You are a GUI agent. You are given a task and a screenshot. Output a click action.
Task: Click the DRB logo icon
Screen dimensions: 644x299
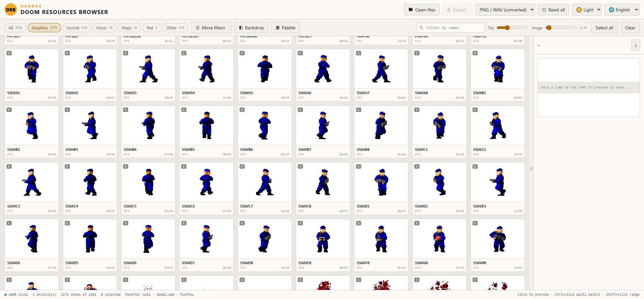[x=11, y=10]
